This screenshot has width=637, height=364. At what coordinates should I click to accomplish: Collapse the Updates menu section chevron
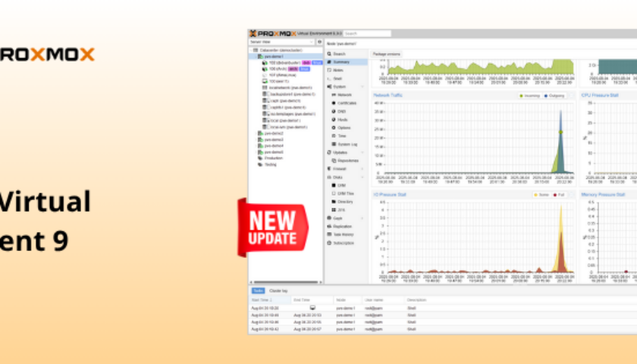362,152
